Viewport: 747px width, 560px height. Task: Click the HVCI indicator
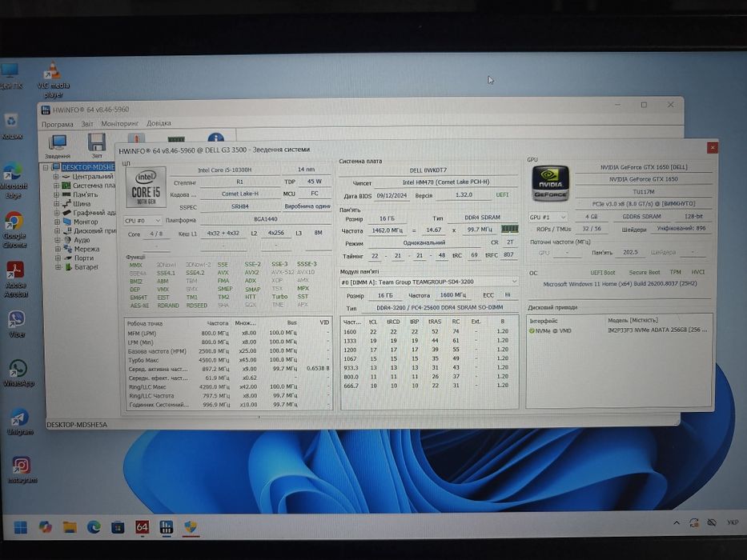coord(697,272)
